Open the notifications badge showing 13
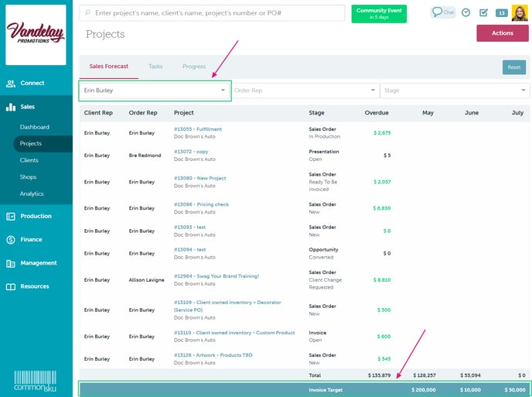 coord(501,13)
